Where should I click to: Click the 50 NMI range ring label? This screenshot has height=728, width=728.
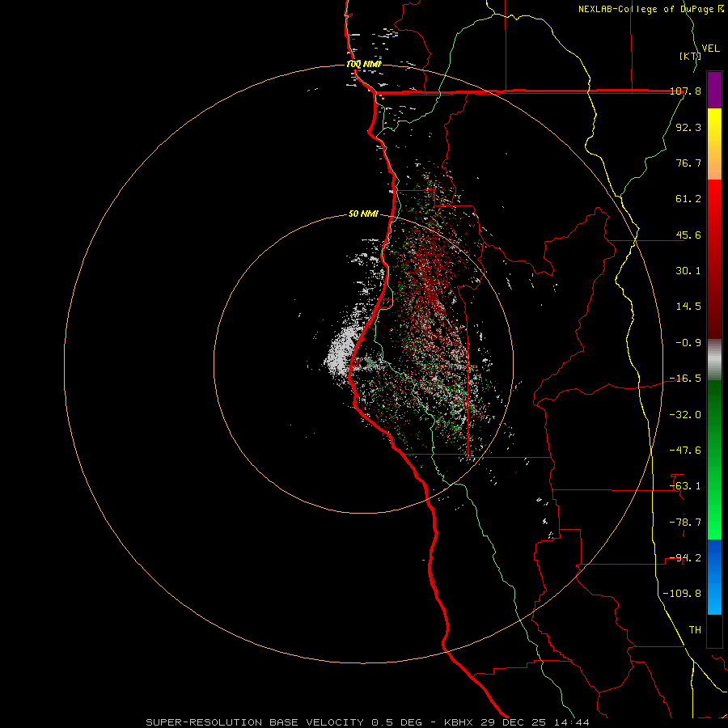pos(363,214)
